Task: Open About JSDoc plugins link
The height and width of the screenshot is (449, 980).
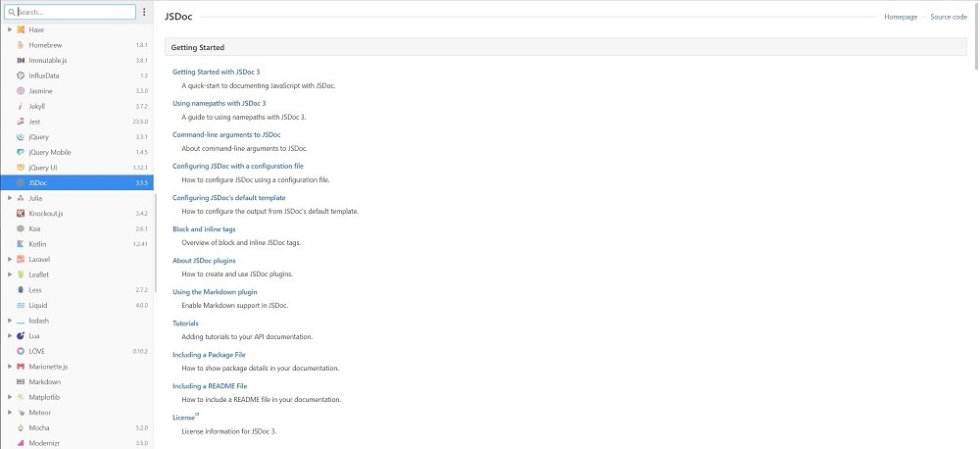Action: pos(205,260)
